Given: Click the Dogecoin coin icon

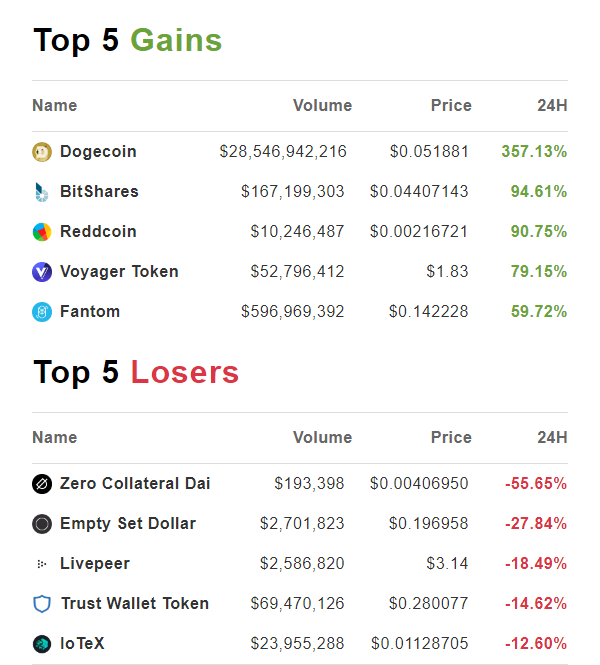Looking at the screenshot, I should click(x=41, y=152).
